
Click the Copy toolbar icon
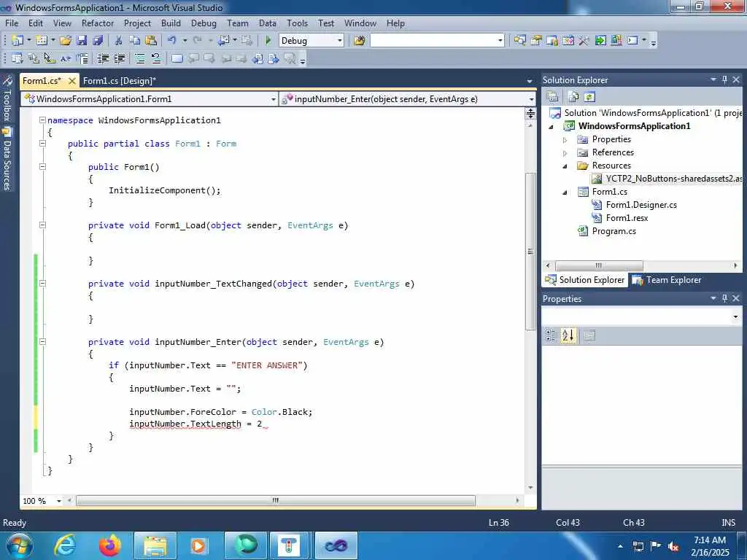[135, 41]
